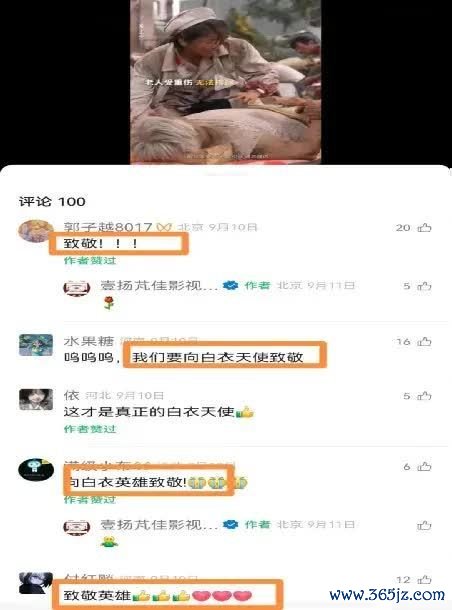The height and width of the screenshot is (610, 452).
Task: Open the first 壹扬芃佳影视 author name link
Action: tap(159, 285)
